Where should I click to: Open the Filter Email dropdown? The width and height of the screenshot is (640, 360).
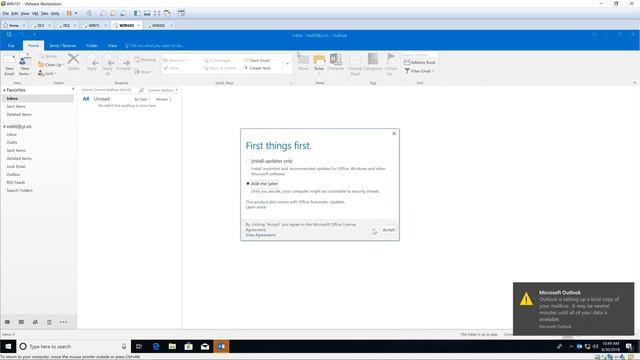click(x=419, y=71)
